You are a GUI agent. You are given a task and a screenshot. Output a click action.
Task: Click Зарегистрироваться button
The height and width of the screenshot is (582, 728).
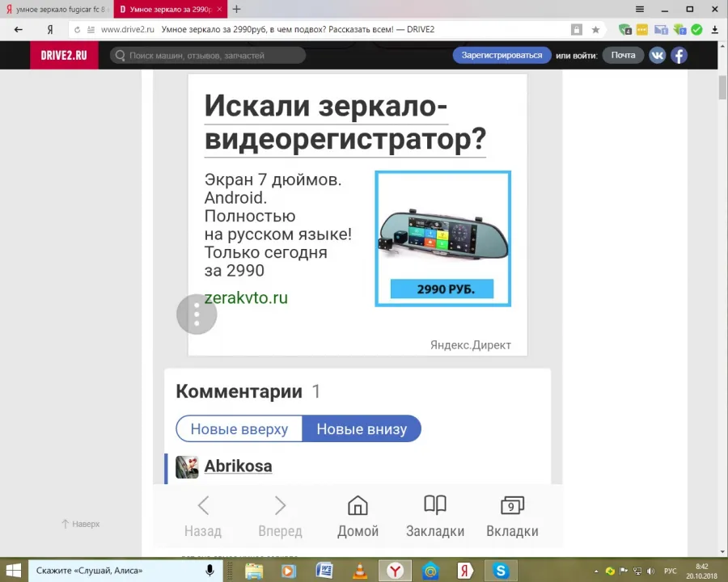pos(502,55)
